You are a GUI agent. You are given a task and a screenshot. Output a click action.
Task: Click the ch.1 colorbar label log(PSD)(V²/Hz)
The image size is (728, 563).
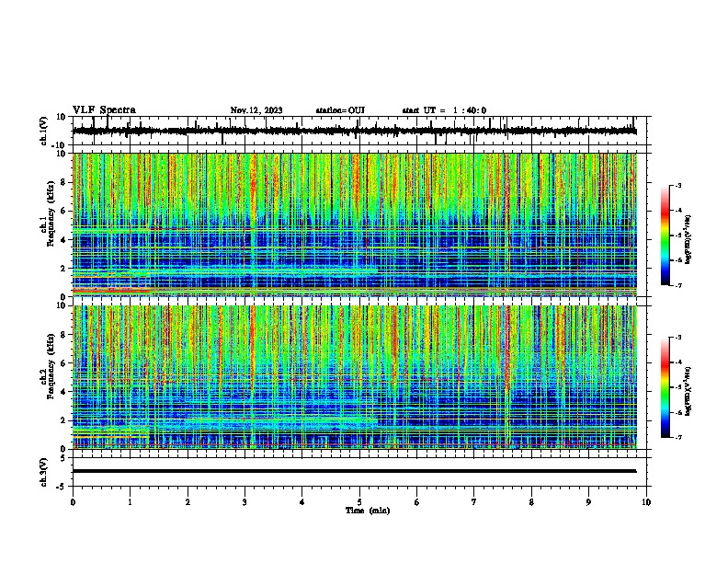click(688, 240)
